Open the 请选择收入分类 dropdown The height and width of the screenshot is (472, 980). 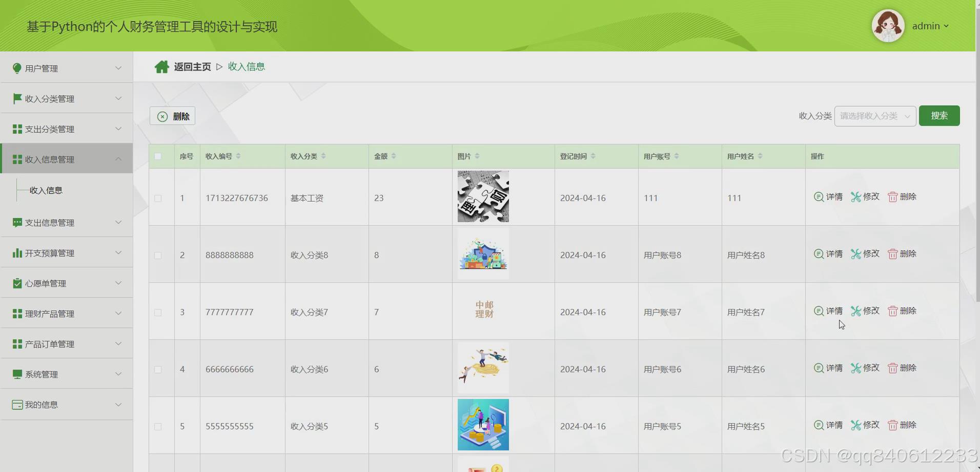click(874, 116)
